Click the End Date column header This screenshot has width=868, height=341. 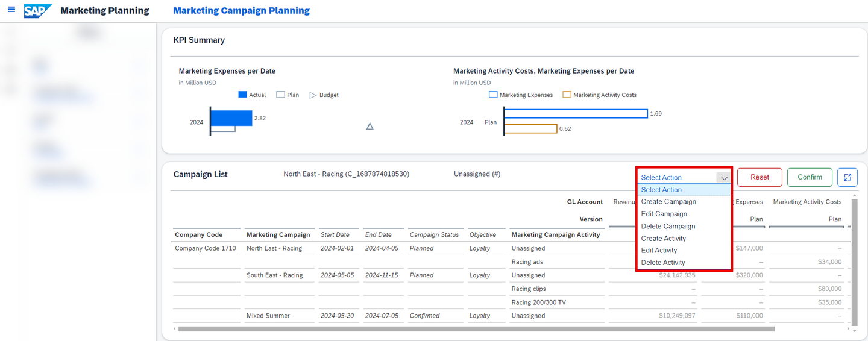(x=379, y=235)
